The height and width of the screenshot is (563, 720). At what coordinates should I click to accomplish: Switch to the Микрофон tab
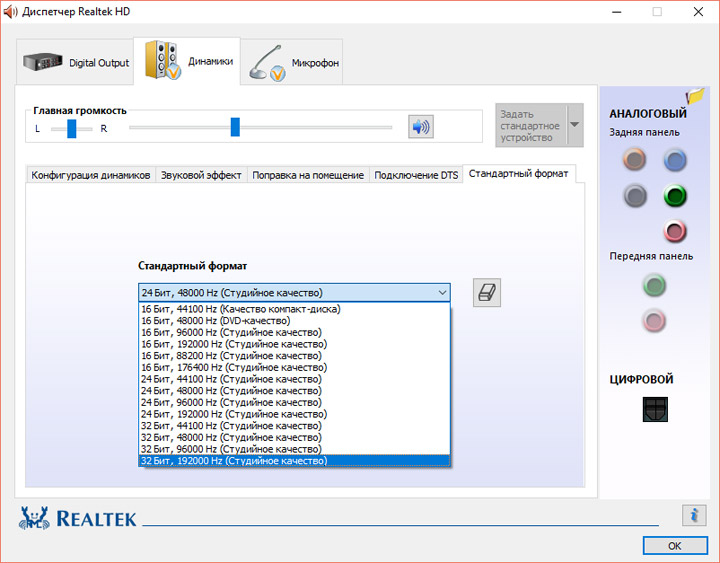click(292, 62)
